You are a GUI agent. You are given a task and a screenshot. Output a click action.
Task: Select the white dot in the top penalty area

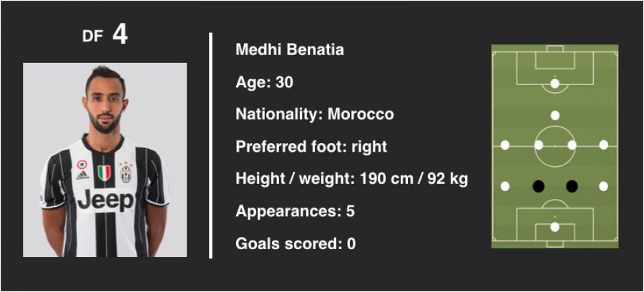(x=555, y=84)
